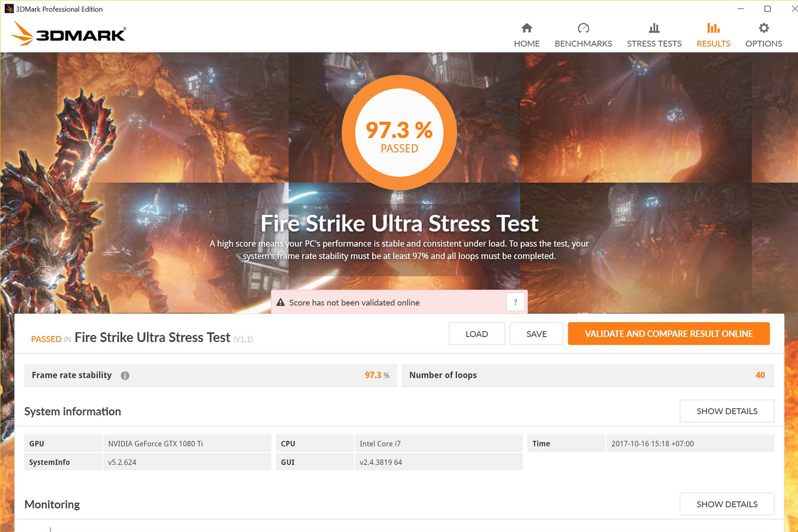Click the Options gear icon
798x532 pixels.
tap(764, 28)
